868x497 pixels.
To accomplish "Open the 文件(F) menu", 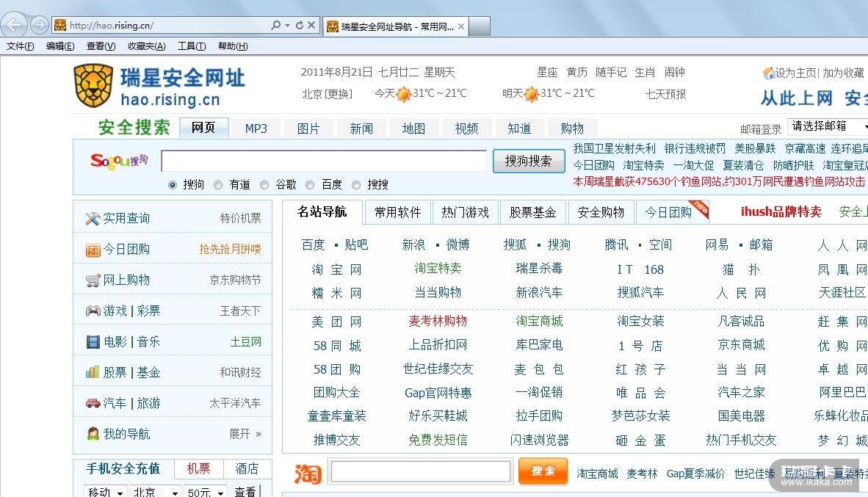I will [x=20, y=46].
